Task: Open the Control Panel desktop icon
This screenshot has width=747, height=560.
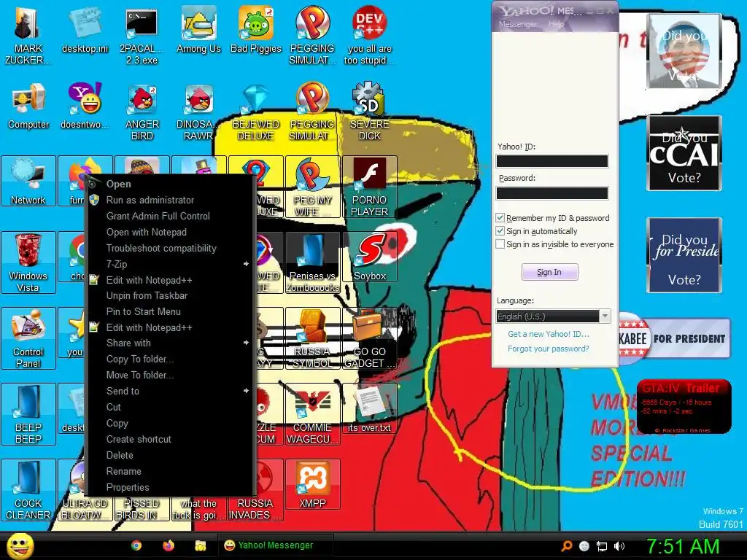Action: coord(28,338)
